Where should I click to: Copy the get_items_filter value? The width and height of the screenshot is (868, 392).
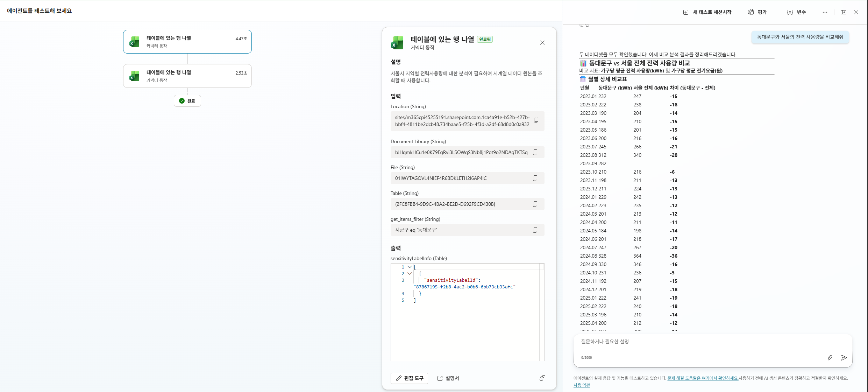coord(535,230)
